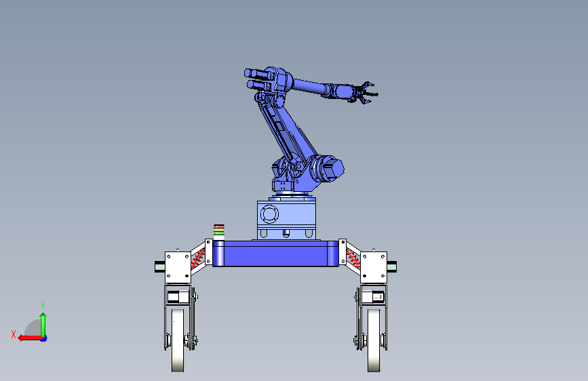Pick the left caster wheel
Viewport: 588px width, 381px height.
(178, 340)
